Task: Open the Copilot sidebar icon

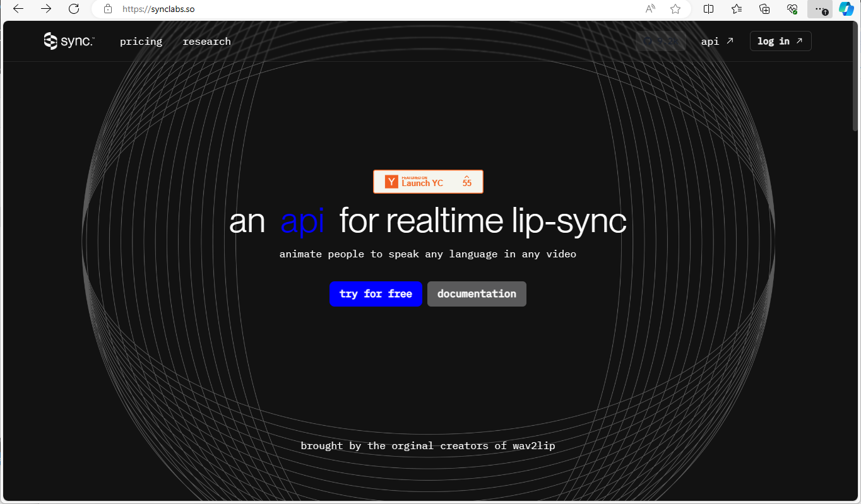Action: click(846, 9)
